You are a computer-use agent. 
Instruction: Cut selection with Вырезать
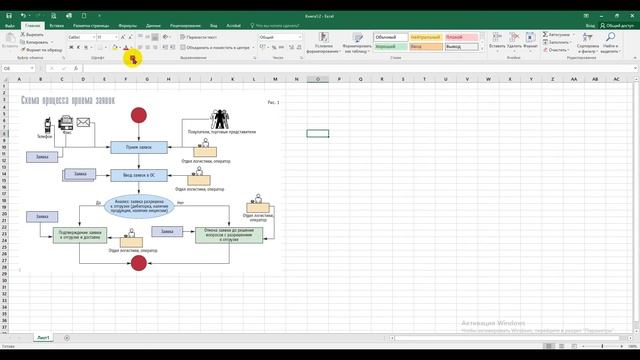[x=32, y=35]
